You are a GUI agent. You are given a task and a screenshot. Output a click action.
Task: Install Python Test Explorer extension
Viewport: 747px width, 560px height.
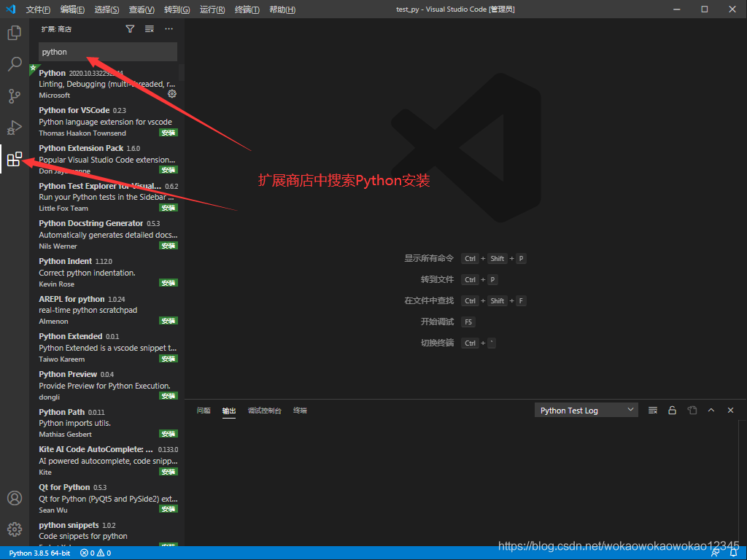[169, 208]
